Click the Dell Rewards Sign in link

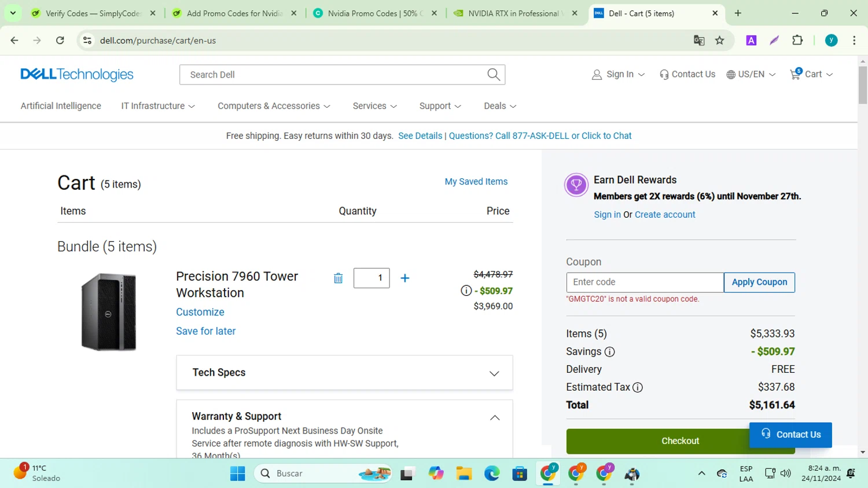(607, 215)
